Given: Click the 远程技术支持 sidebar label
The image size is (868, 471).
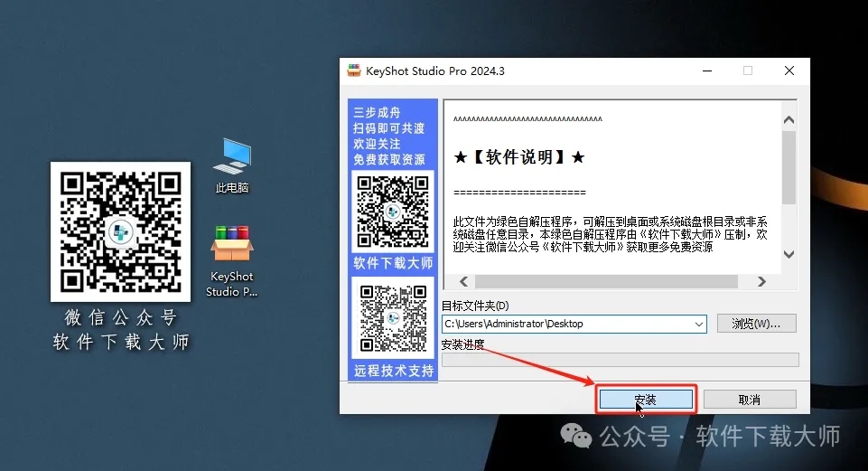Looking at the screenshot, I should [394, 371].
